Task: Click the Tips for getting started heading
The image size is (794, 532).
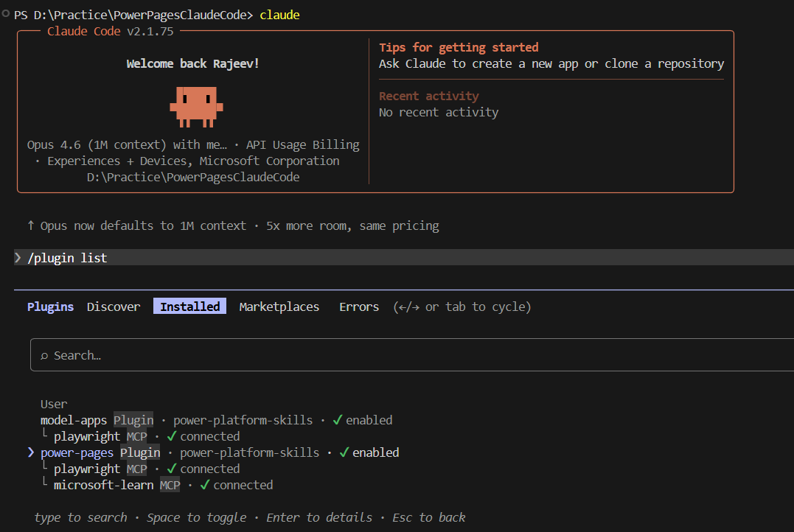Action: click(x=459, y=47)
